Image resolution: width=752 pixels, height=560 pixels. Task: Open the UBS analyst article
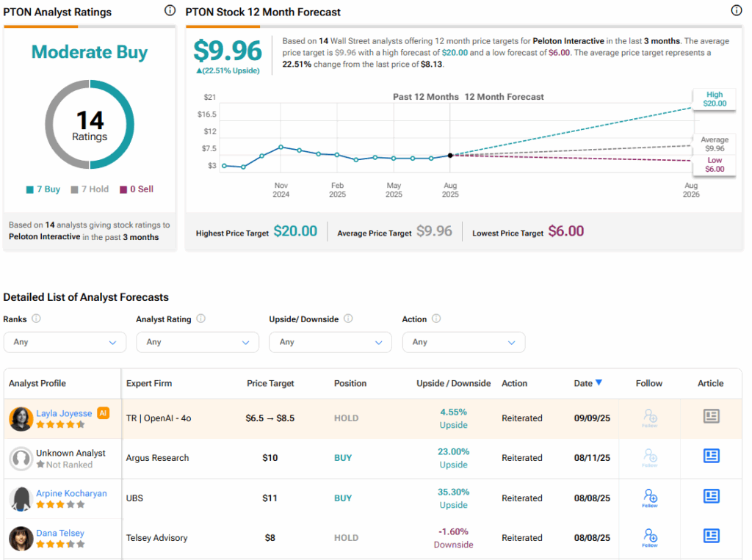pos(711,496)
